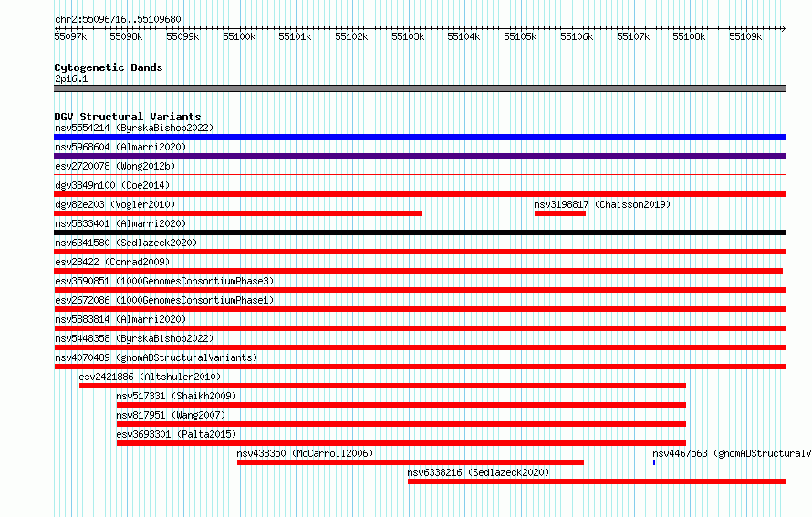Open nsv4467563 gnomAD variant label
This screenshot has height=517, width=812.
click(x=732, y=453)
